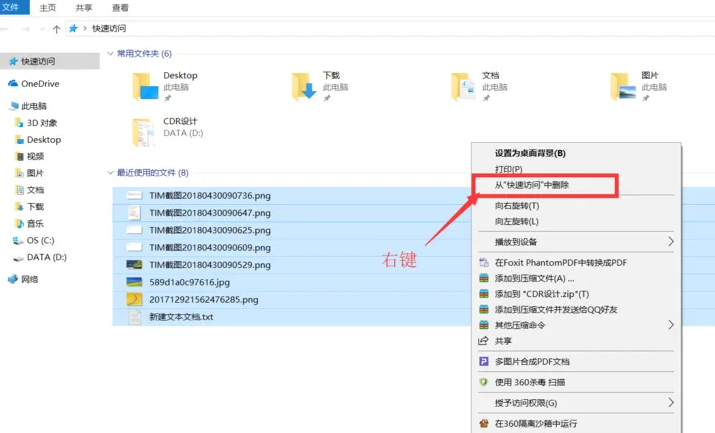Select file TIM截图20180430090625.png
715x433 pixels.
coord(210,230)
